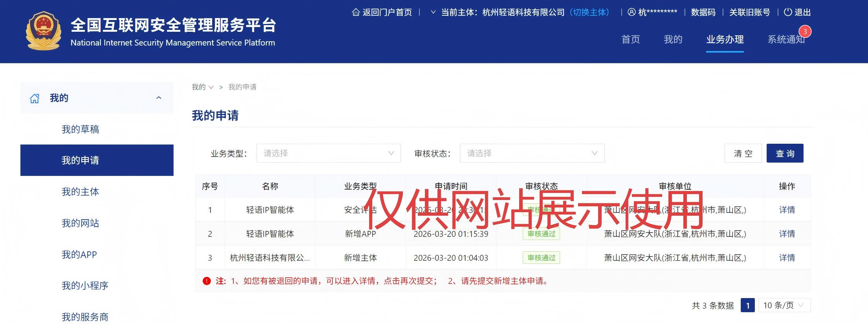Open 我的网站 in the sidebar

(80, 223)
